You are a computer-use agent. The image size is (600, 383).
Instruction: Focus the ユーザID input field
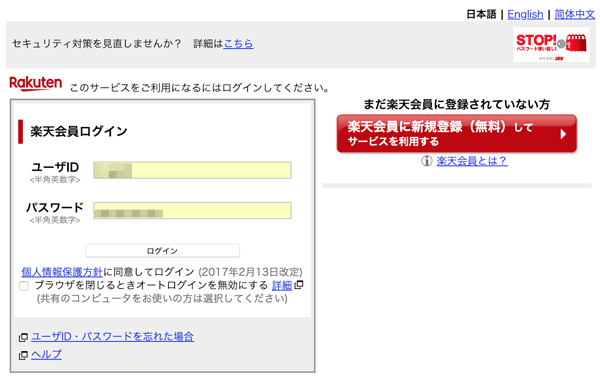click(192, 170)
